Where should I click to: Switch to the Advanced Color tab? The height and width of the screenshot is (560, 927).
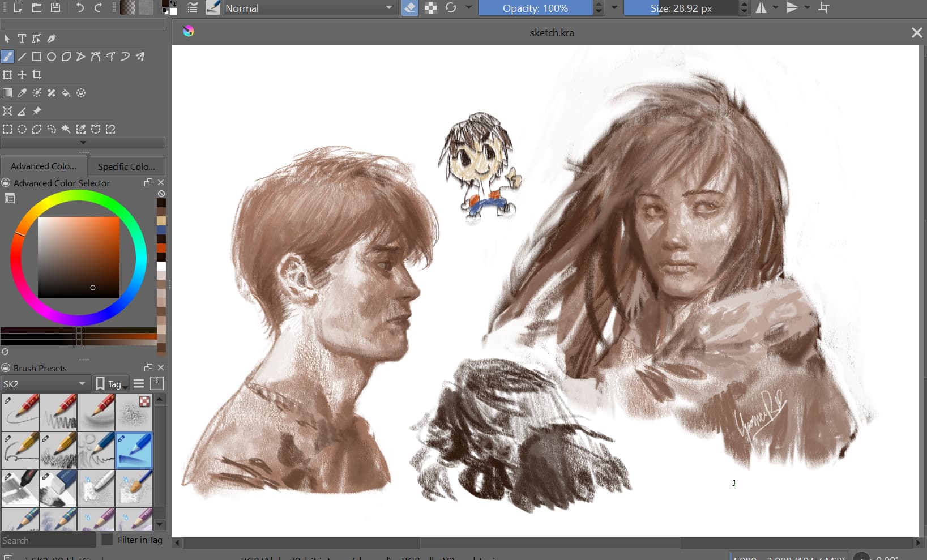coord(44,166)
